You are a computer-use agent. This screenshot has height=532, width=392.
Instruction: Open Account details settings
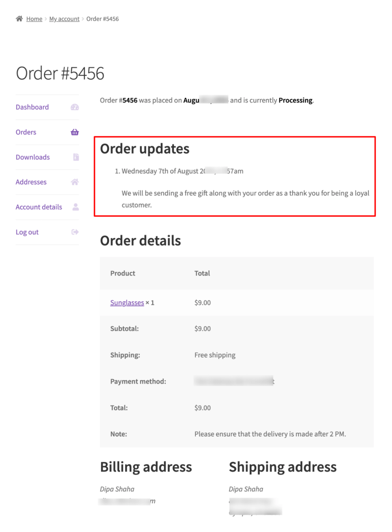[x=38, y=207]
